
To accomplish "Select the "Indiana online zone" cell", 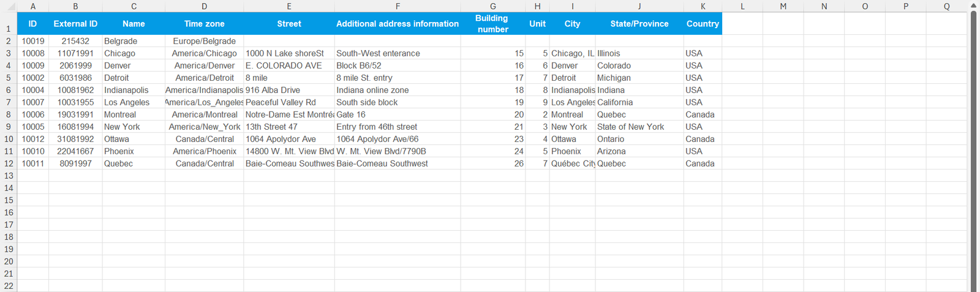I will pos(398,90).
